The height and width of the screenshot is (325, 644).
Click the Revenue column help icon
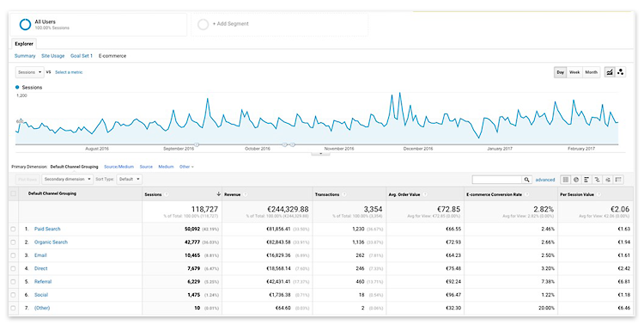coord(246,194)
